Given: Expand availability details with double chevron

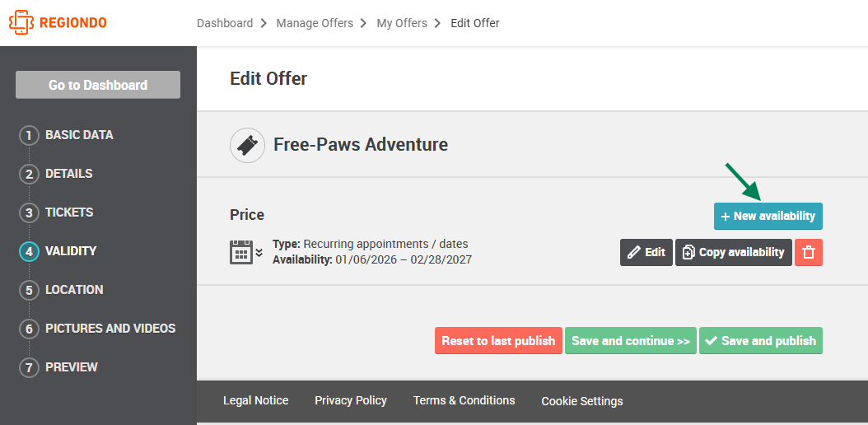Looking at the screenshot, I should point(259,253).
